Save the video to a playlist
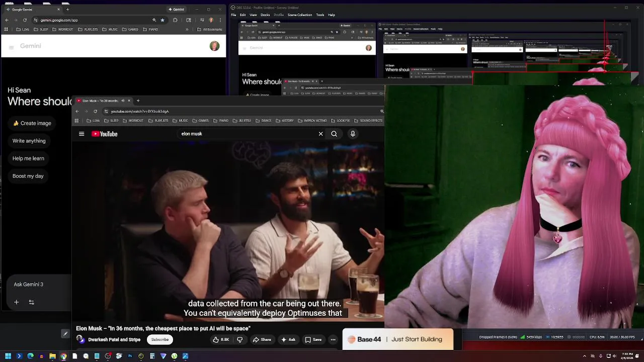This screenshot has height=362, width=644. click(313, 339)
